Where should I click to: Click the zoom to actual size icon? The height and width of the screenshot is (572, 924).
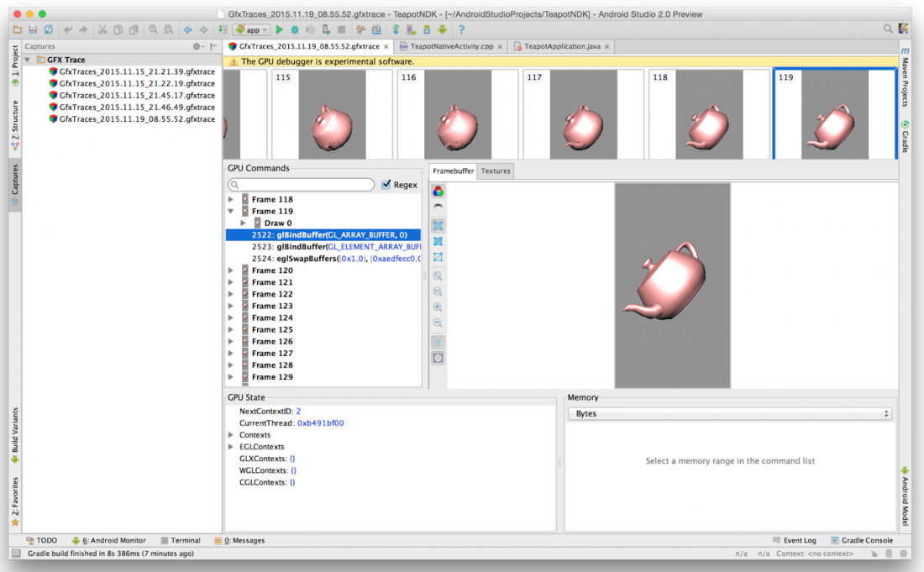point(438,291)
